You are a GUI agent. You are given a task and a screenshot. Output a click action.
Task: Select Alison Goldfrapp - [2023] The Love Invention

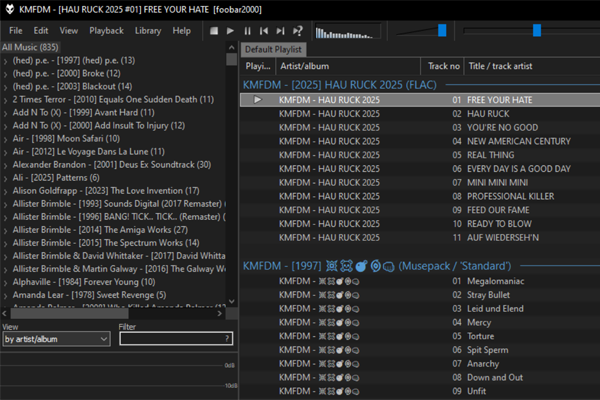tap(106, 191)
